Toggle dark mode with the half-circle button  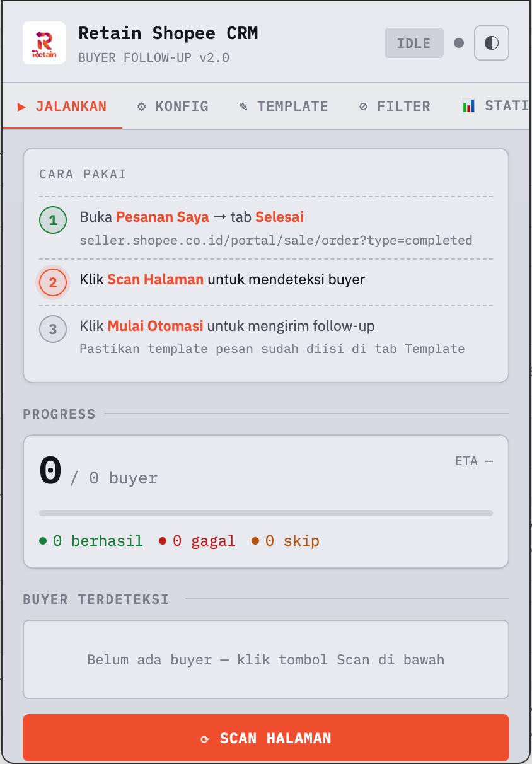click(x=492, y=42)
